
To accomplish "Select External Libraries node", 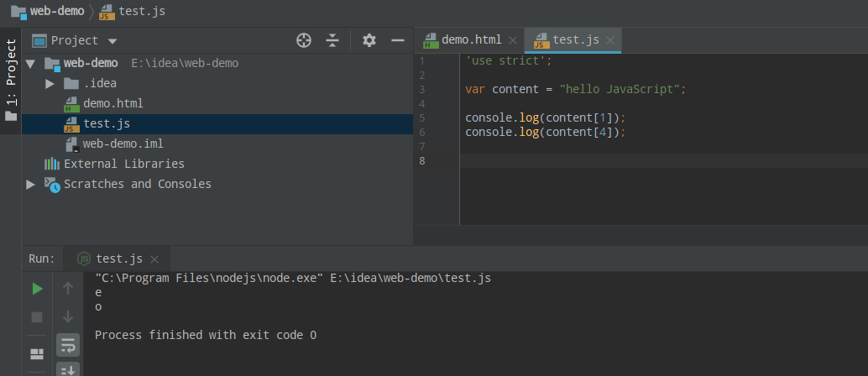I will click(x=124, y=164).
